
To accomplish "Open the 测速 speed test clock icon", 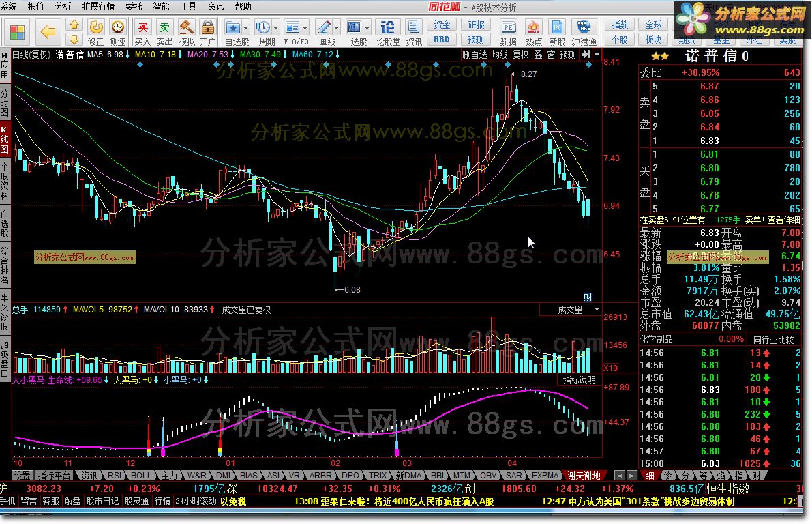I will 118,32.
